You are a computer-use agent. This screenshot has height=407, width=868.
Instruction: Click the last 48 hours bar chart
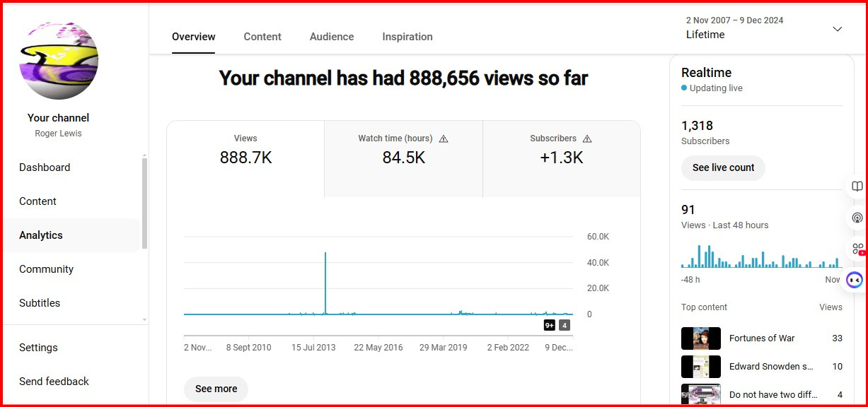[761, 256]
